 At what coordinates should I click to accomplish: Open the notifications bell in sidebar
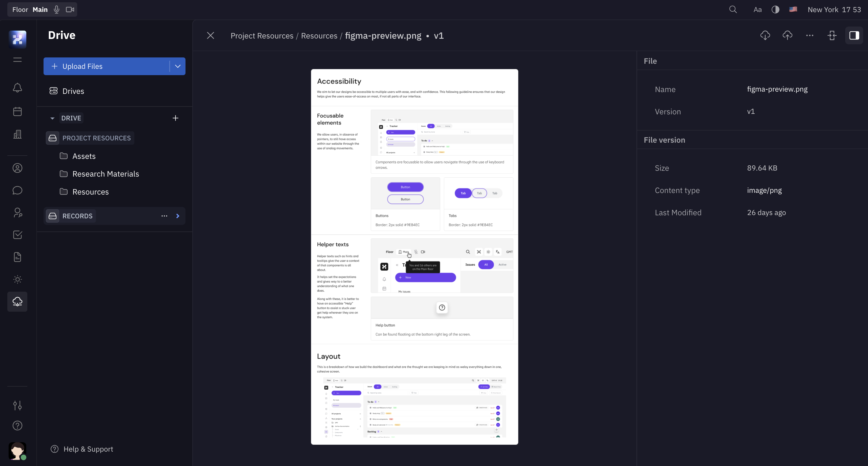coord(17,88)
